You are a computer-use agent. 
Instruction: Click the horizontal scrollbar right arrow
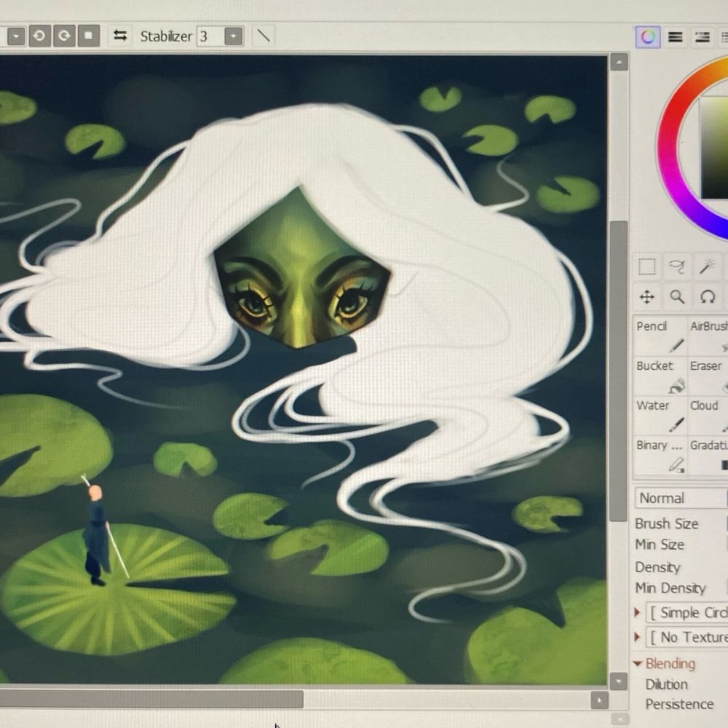[x=599, y=700]
